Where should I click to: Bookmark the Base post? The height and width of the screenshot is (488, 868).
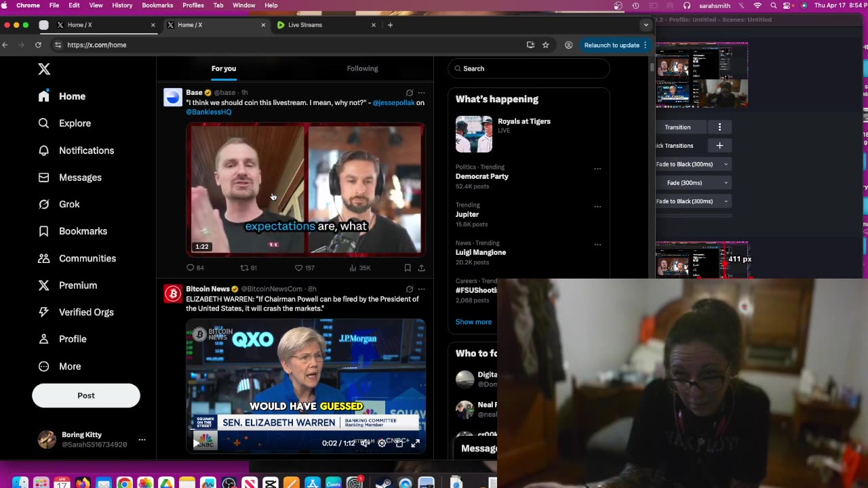point(408,268)
